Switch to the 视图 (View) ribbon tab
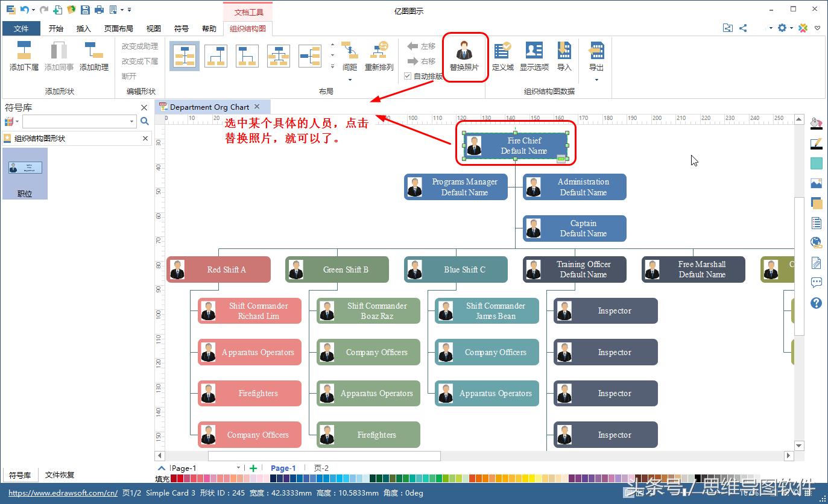 click(153, 28)
